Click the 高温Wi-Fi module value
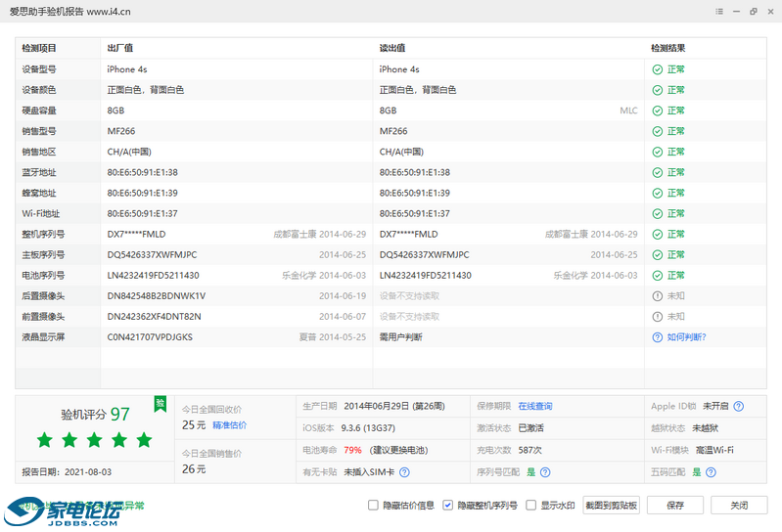Image resolution: width=782 pixels, height=532 pixels. (714, 450)
